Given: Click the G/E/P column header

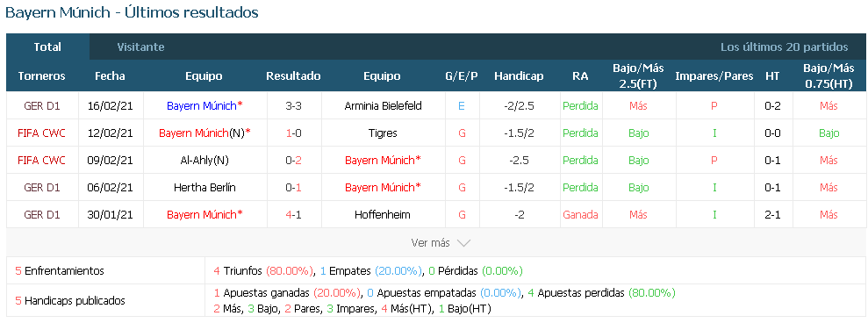Looking at the screenshot, I should point(462,75).
